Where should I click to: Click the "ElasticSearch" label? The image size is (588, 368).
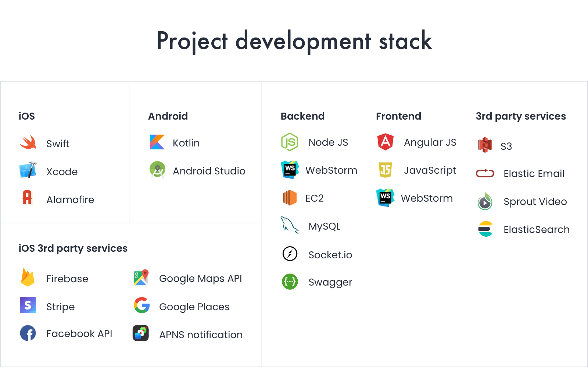(537, 229)
